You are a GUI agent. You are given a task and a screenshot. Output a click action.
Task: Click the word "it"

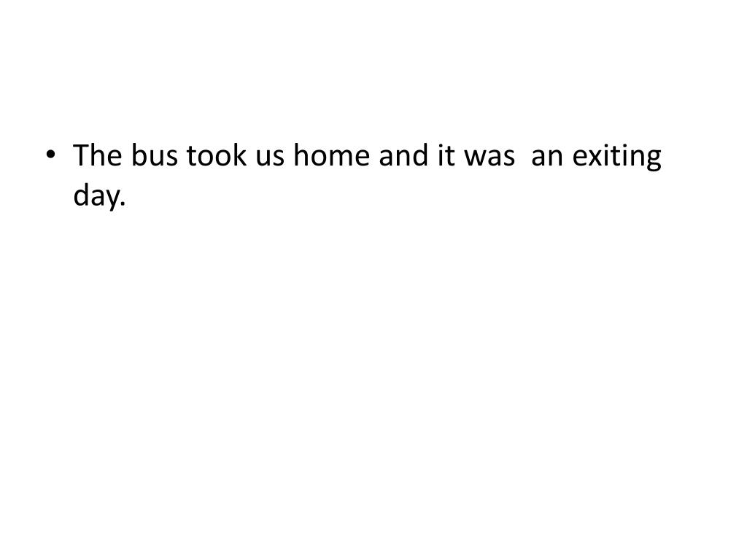tap(444, 157)
